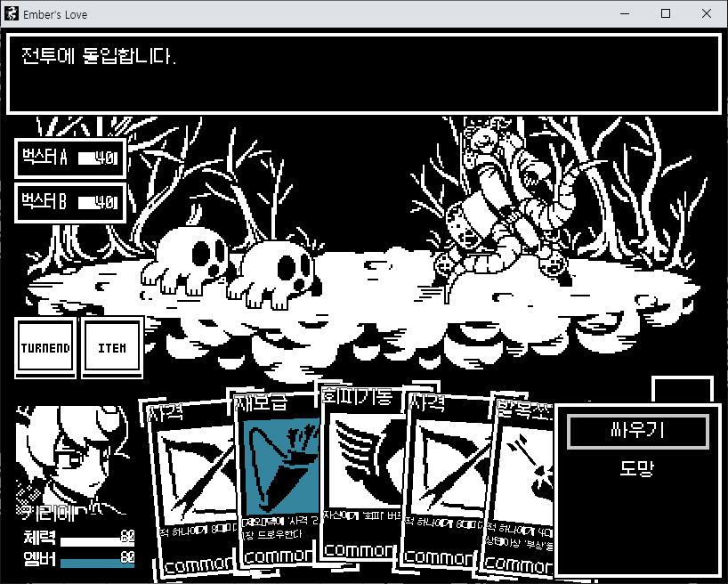The width and height of the screenshot is (728, 584).
Task: Open the ITEM button
Action: coord(112,347)
